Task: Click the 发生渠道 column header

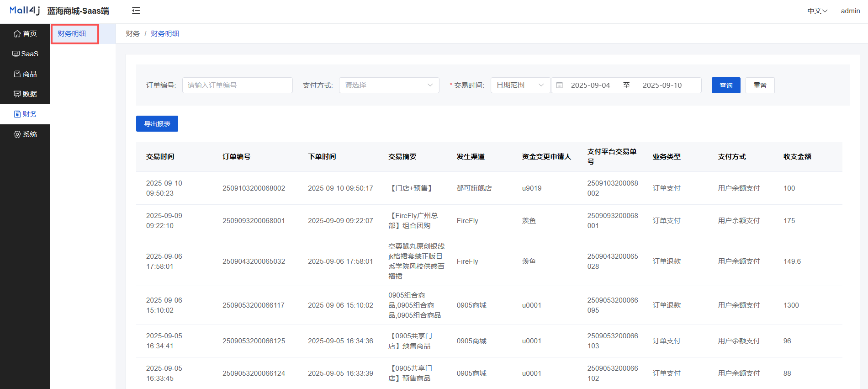Action: (471, 157)
